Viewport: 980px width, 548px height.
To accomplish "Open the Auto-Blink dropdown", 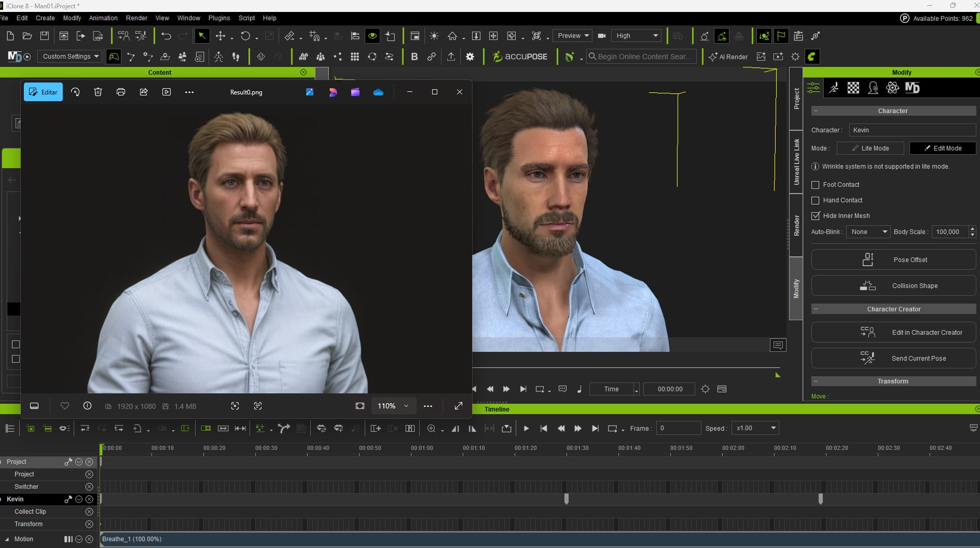I will pos(868,232).
